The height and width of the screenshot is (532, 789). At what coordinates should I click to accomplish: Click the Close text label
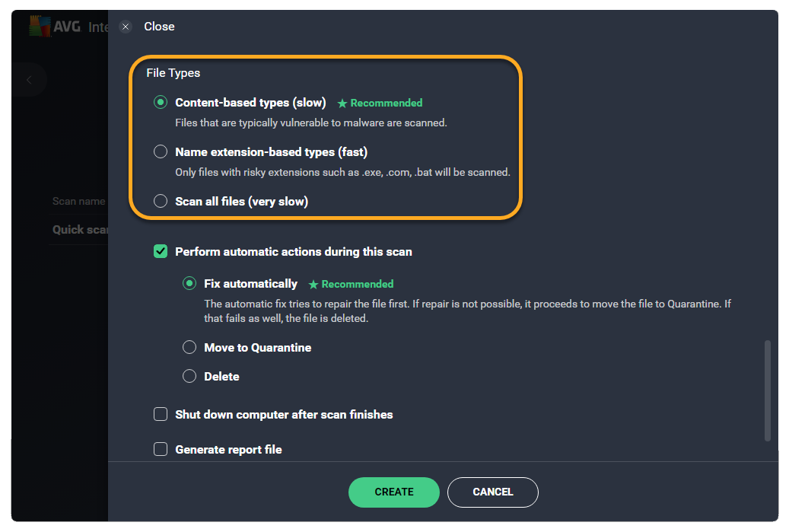pyautogui.click(x=159, y=27)
